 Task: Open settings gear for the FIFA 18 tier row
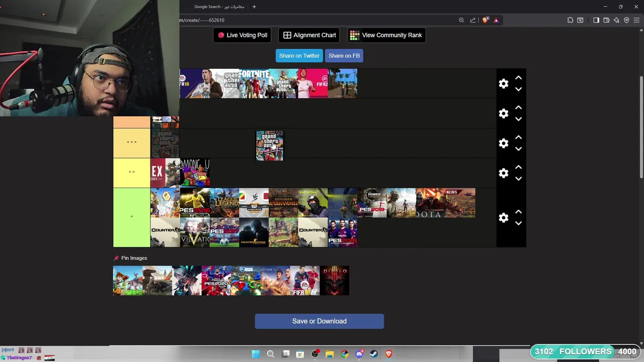(x=503, y=84)
